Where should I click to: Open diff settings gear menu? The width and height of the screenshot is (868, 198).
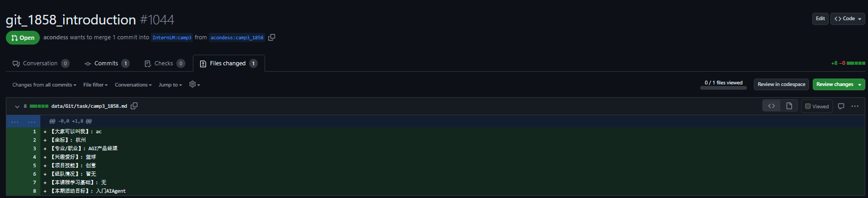194,84
